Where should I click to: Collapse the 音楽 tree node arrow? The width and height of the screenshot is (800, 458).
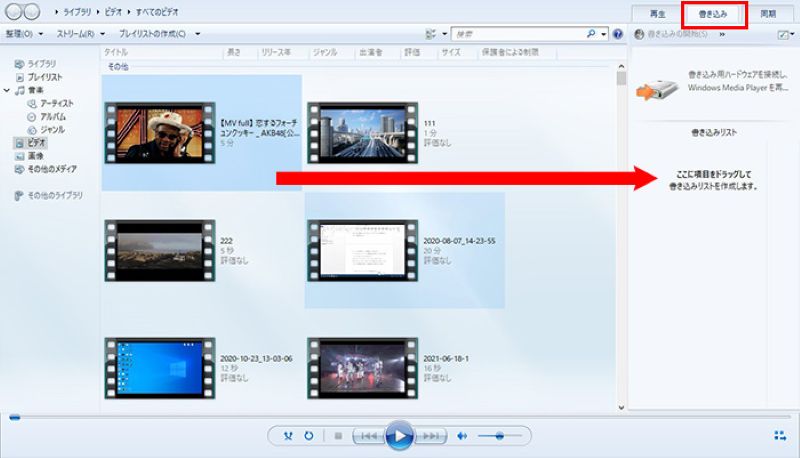[7, 90]
